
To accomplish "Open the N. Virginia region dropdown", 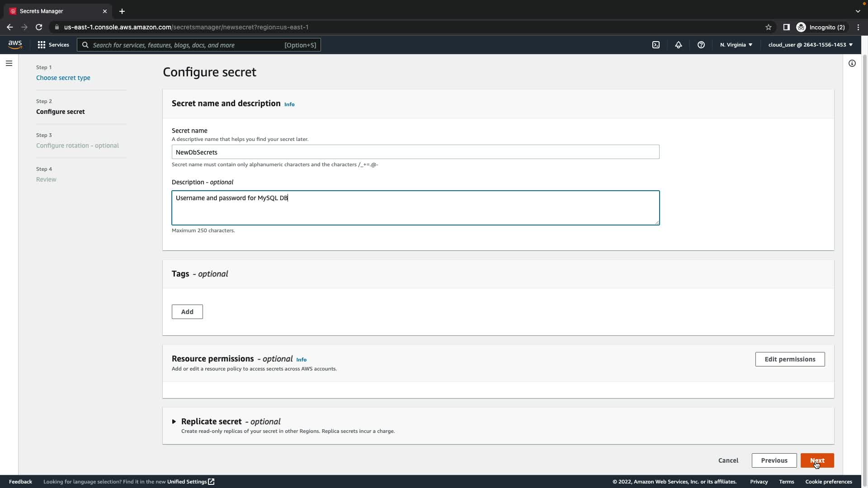I will click(x=736, y=45).
